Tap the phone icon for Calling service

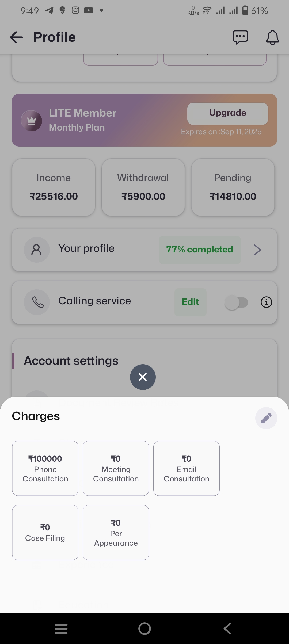(x=37, y=302)
